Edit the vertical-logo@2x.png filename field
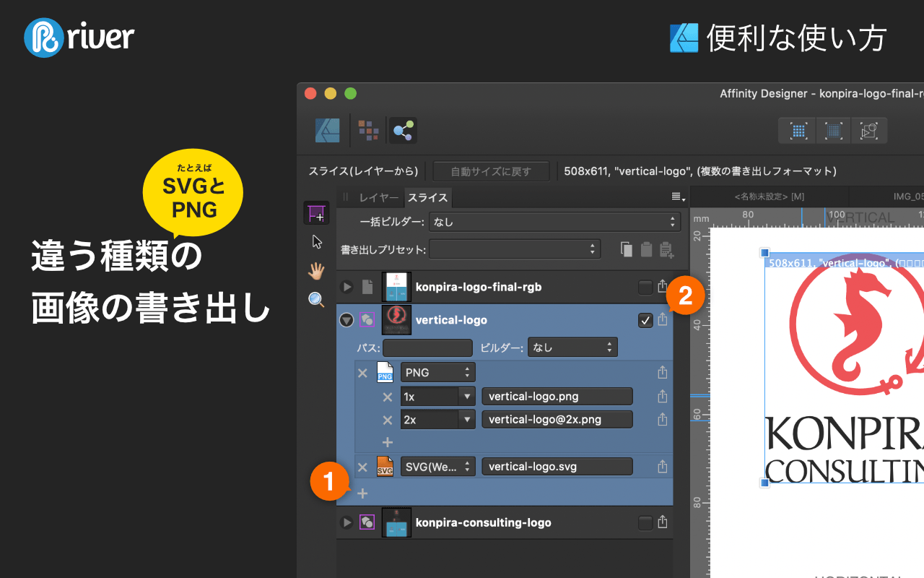The image size is (924, 578). 557,419
